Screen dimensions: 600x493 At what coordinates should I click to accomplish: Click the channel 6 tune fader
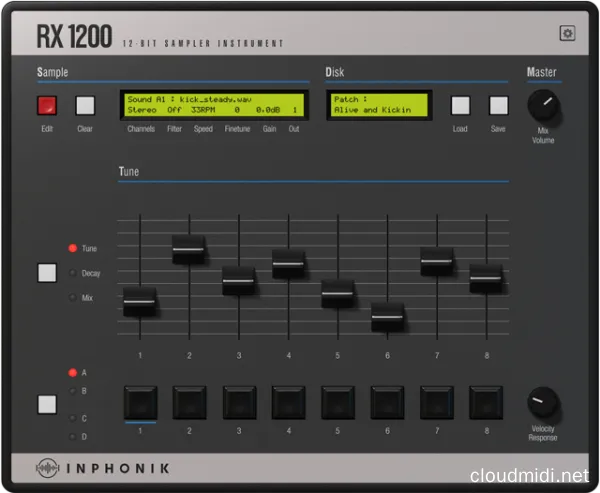[x=387, y=317]
